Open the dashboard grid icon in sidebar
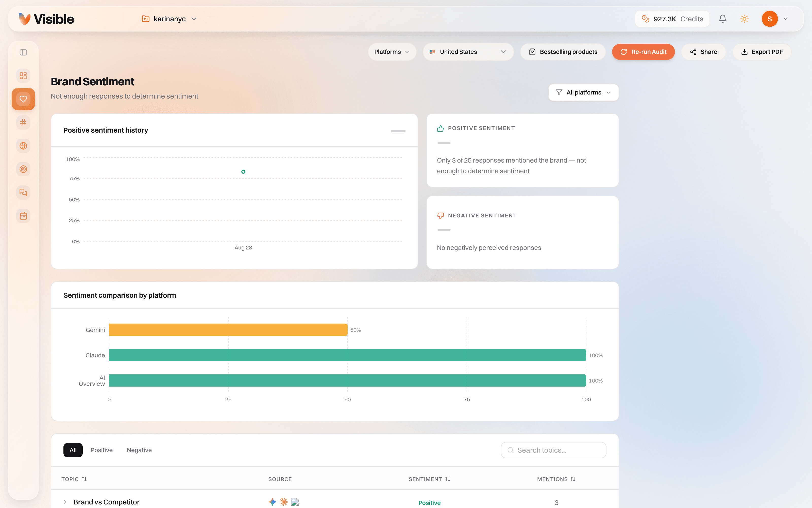The height and width of the screenshot is (508, 812). [x=23, y=76]
